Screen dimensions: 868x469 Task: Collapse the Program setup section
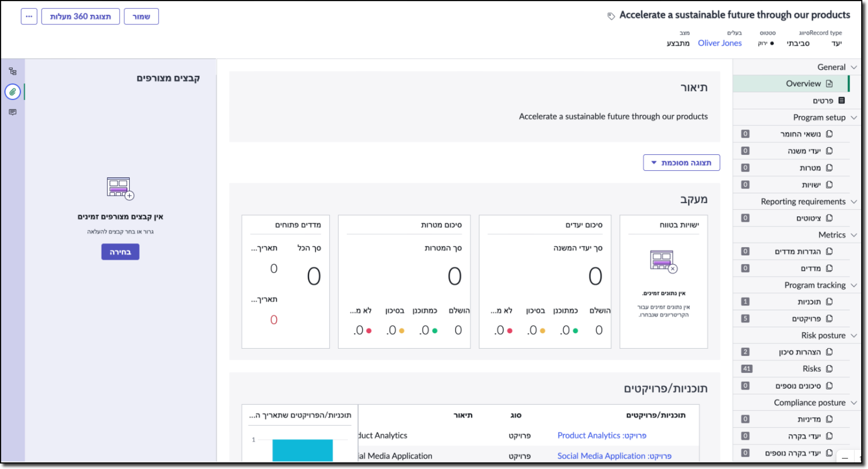[x=854, y=117]
